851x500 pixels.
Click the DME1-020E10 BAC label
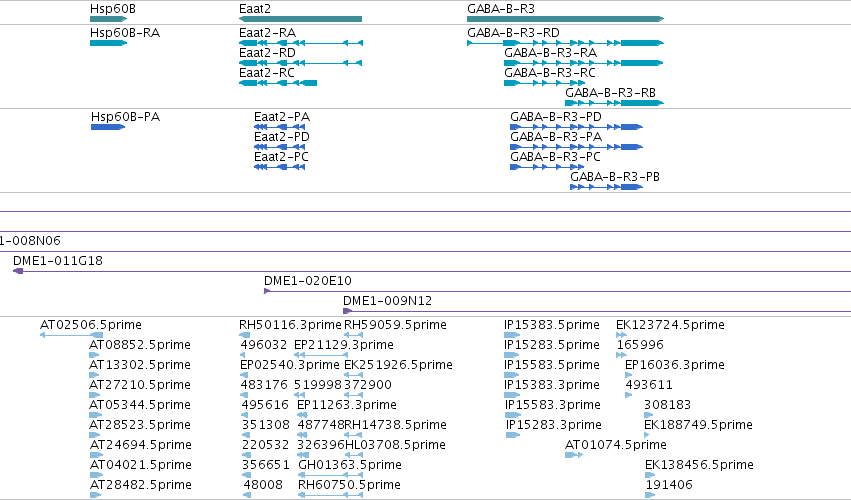[x=308, y=281]
